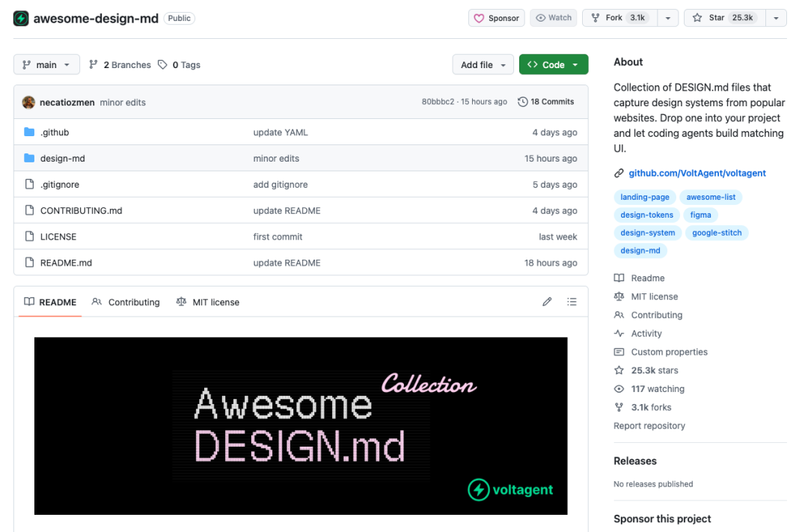Open the Add file dropdown
The image size is (808, 532).
483,64
